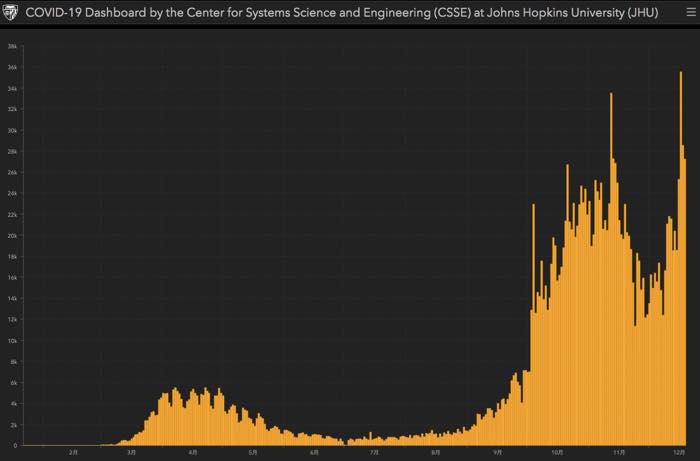Click the '4k' y-axis label
The width and height of the screenshot is (700, 461).
(x=14, y=404)
